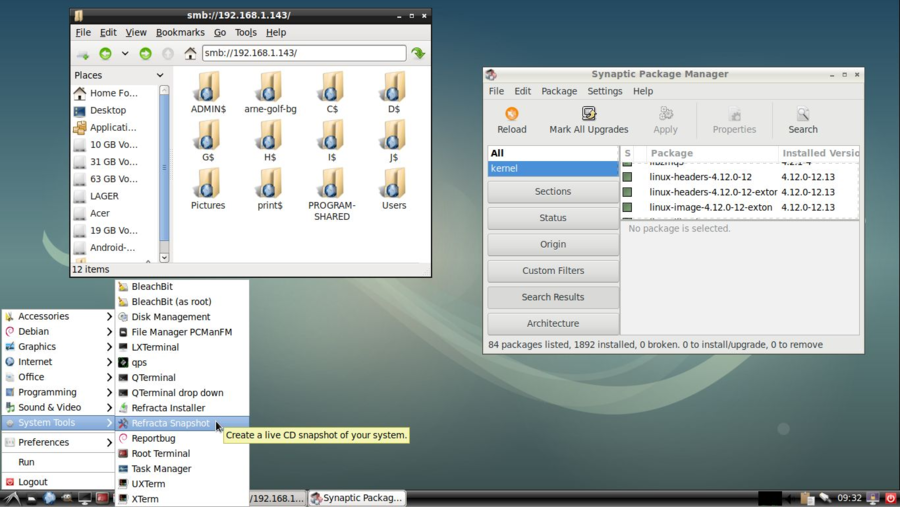Open Settings menu in Synaptic
Screen dimensions: 900x507
coord(604,91)
